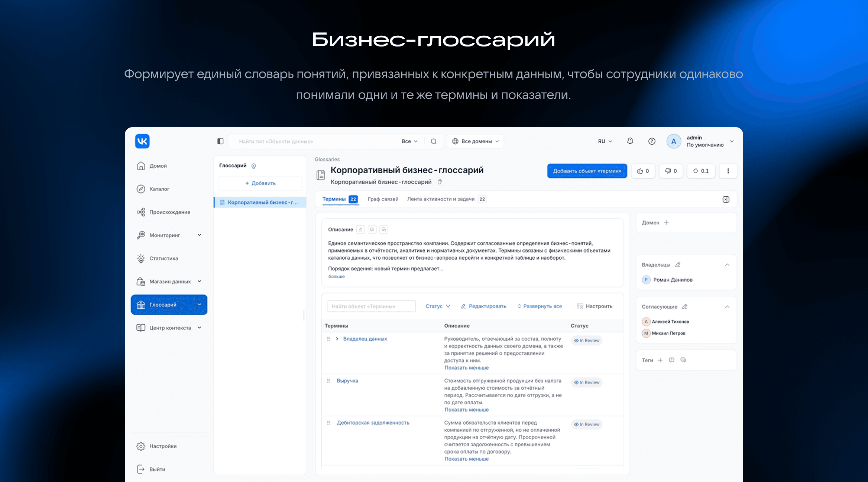Collapse the Владельцы section
The height and width of the screenshot is (482, 868).
tap(727, 265)
